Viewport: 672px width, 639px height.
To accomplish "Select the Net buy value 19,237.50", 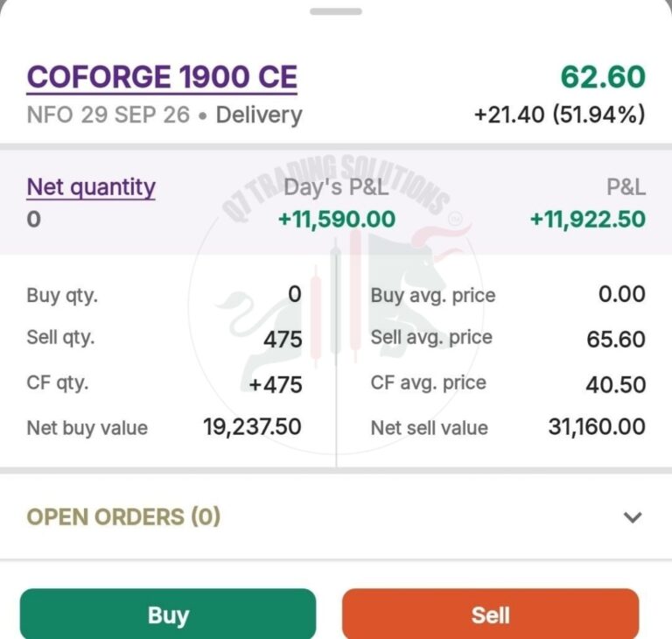I will click(x=252, y=427).
